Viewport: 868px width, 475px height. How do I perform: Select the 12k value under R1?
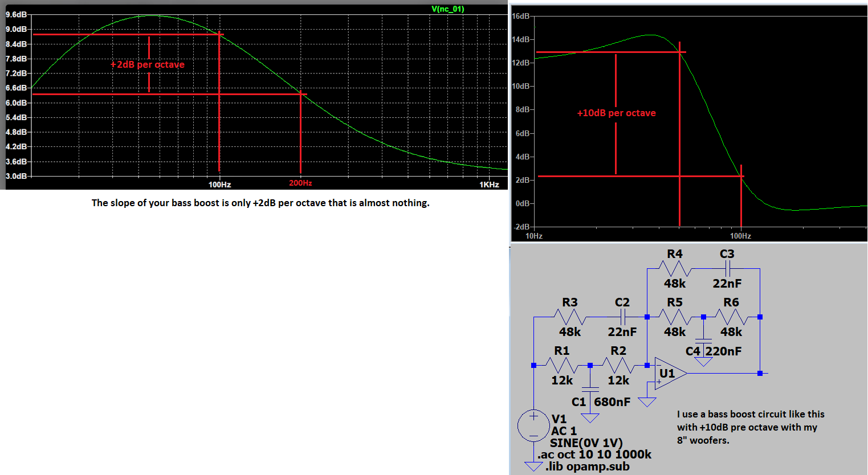coord(562,380)
